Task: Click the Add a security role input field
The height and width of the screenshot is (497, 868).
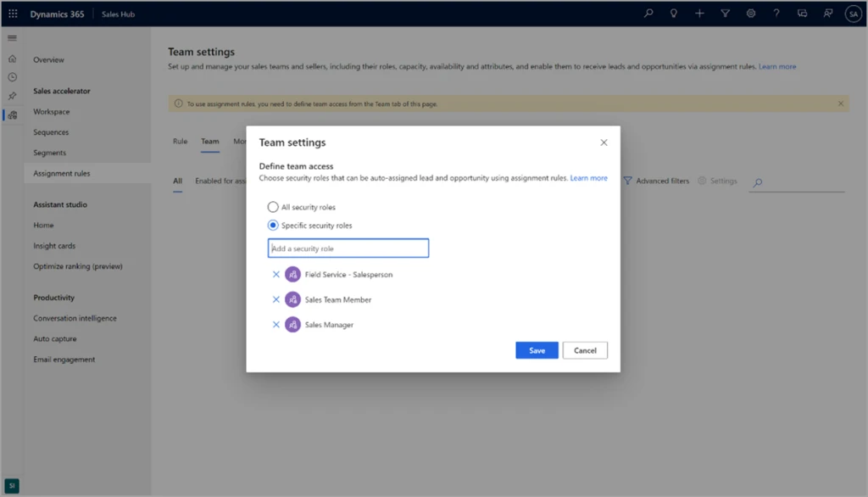Action: tap(348, 247)
